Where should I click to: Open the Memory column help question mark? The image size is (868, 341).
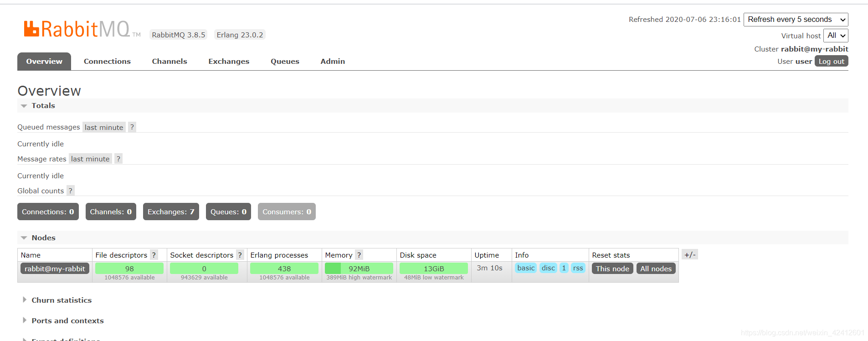pyautogui.click(x=359, y=255)
